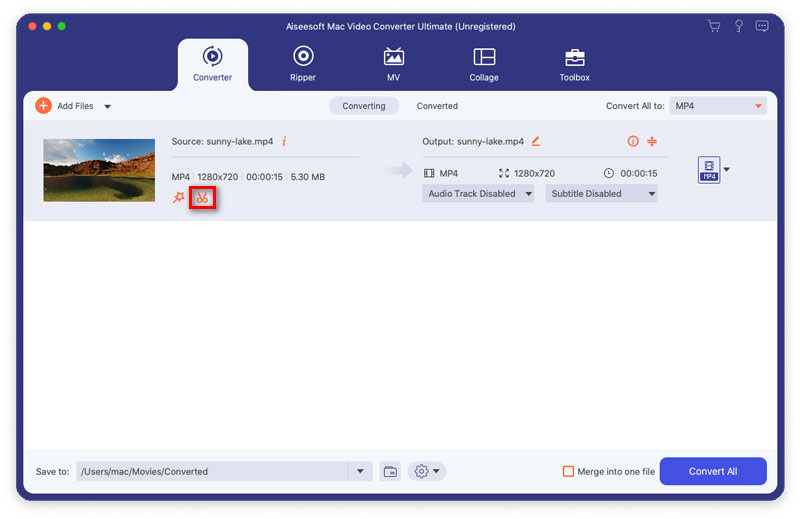The height and width of the screenshot is (519, 800).
Task: Switch to the Ripper tab
Action: tap(303, 64)
